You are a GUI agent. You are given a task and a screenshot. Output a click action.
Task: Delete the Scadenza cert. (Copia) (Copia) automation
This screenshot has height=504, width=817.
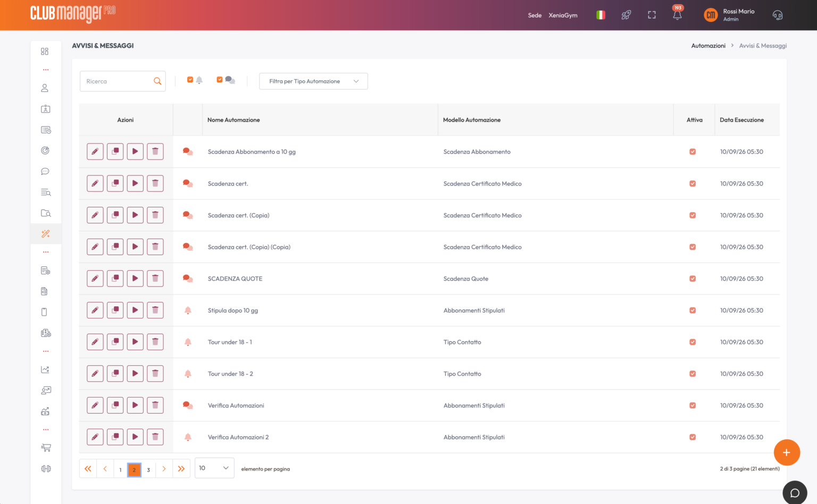[x=155, y=247]
